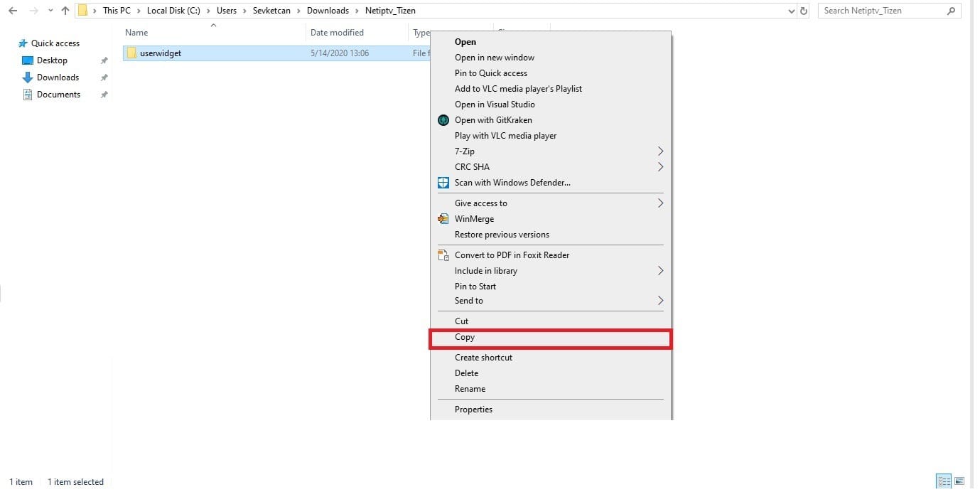This screenshot has height=492, width=980.
Task: Switch to large thumbnails view icon
Action: (x=959, y=481)
